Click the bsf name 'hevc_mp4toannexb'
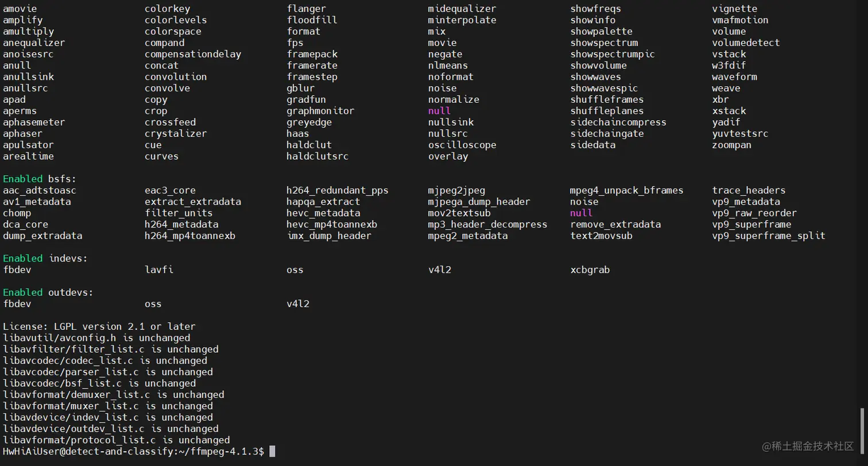The width and height of the screenshot is (868, 466). 332,224
